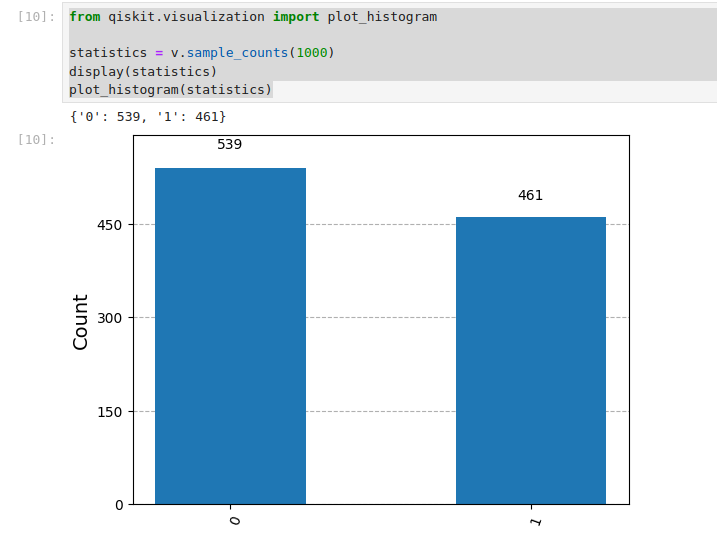The image size is (717, 536).
Task: Click the y-axis tick label 0
Action: tap(119, 505)
